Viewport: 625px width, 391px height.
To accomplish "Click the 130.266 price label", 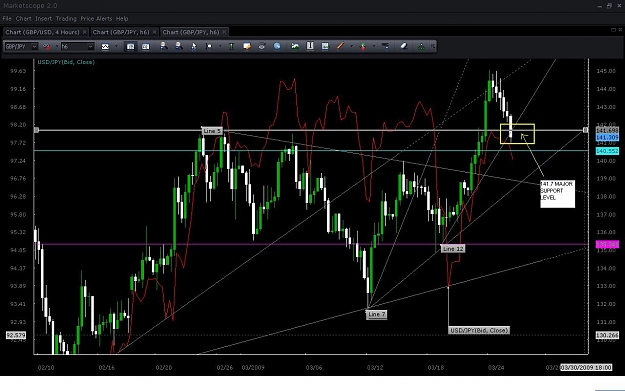I will pos(607,336).
